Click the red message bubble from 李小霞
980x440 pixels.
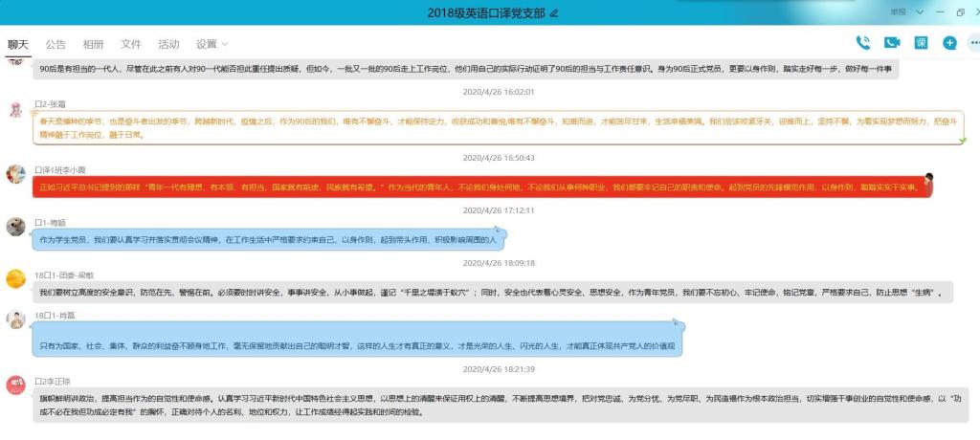(x=479, y=187)
